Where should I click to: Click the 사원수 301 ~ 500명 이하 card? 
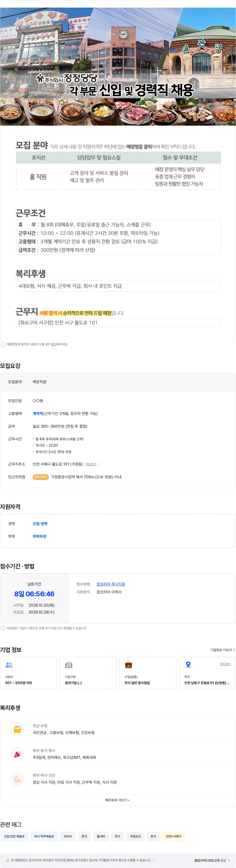pos(28,673)
